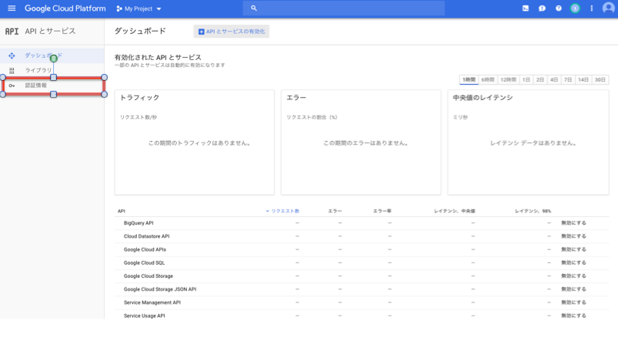Viewport: 618px width, 364px height.
Task: Open Google Cloud Storage JSON API row
Action: [160, 289]
